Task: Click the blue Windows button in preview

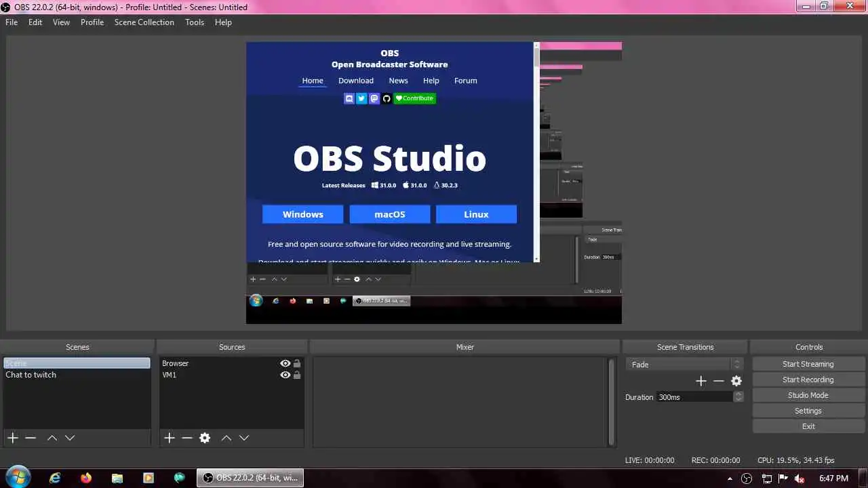Action: [302, 214]
